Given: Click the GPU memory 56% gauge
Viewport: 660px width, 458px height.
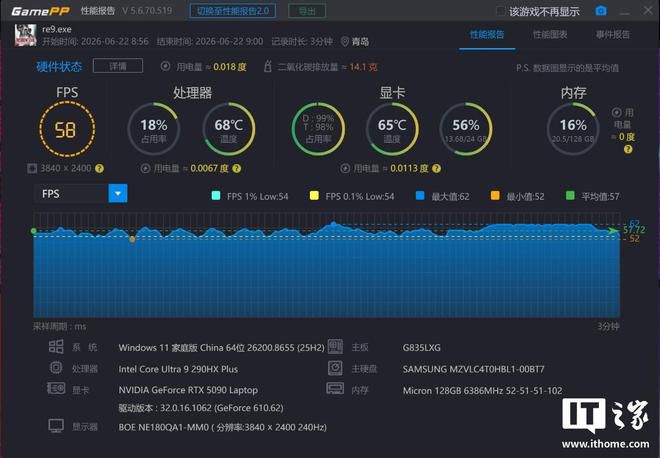Looking at the screenshot, I should point(466,129).
